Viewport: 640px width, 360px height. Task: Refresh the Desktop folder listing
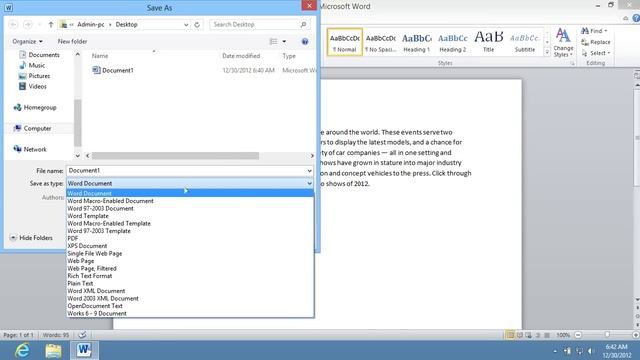pos(197,24)
